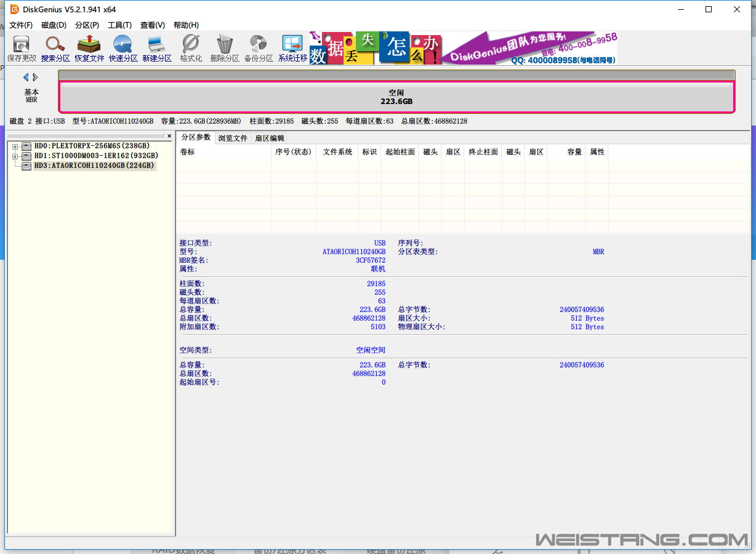Select the 空闲 223.6GB free space bar

point(396,97)
